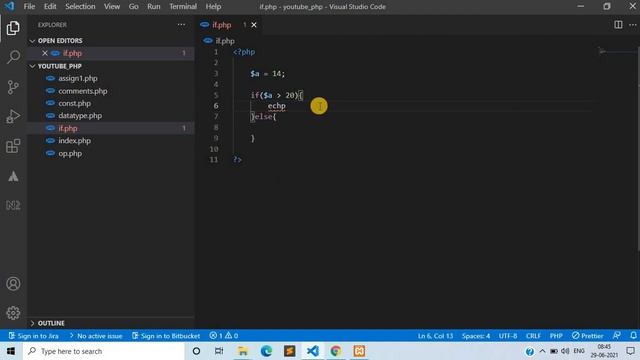
Task: Open datatype.php from the file tree
Action: point(80,116)
